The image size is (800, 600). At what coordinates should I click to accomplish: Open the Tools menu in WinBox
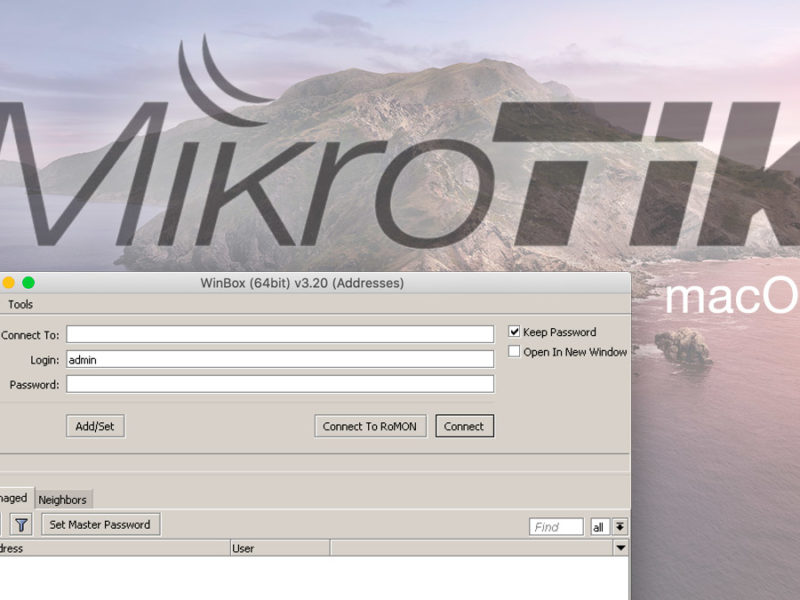coord(20,305)
